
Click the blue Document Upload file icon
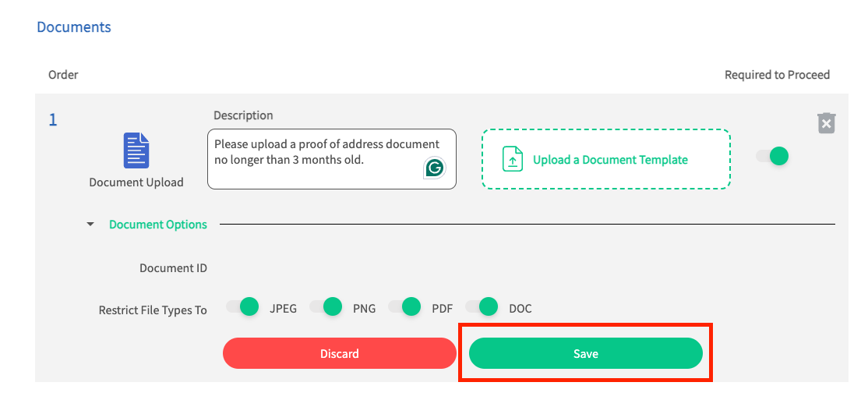[136, 150]
